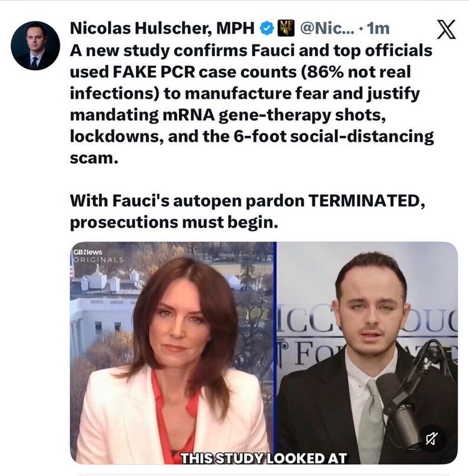
Task: Unmute the video using the speaker icon
Action: coord(432,439)
